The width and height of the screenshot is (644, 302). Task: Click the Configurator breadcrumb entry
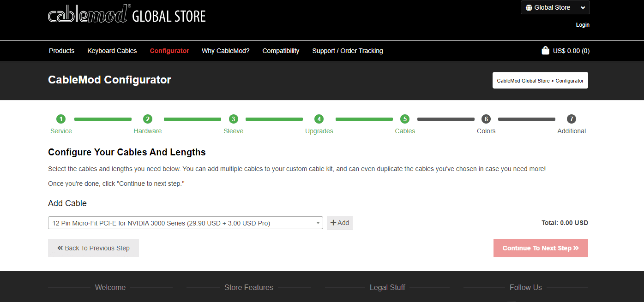pos(570,81)
